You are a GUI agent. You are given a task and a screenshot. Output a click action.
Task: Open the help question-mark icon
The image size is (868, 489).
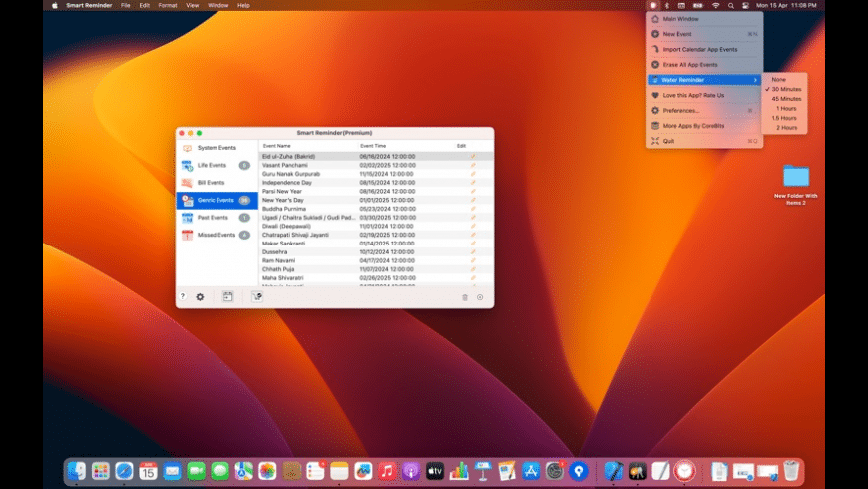[183, 296]
